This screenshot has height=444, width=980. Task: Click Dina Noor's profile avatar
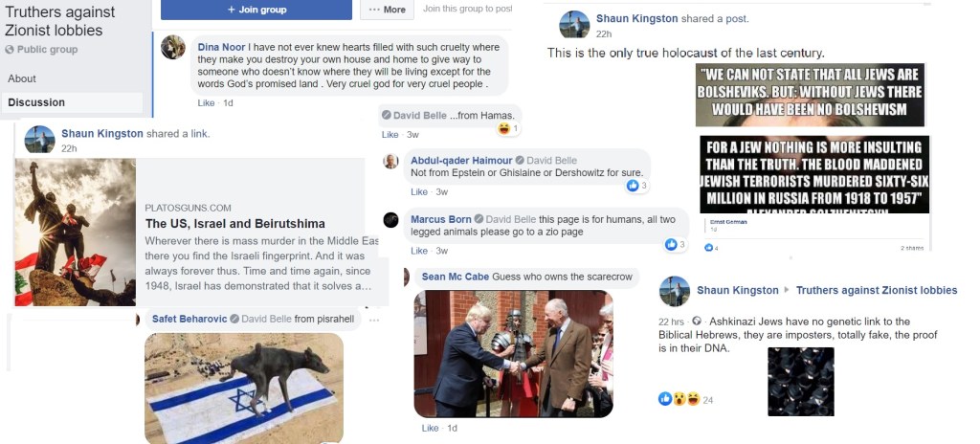click(173, 47)
